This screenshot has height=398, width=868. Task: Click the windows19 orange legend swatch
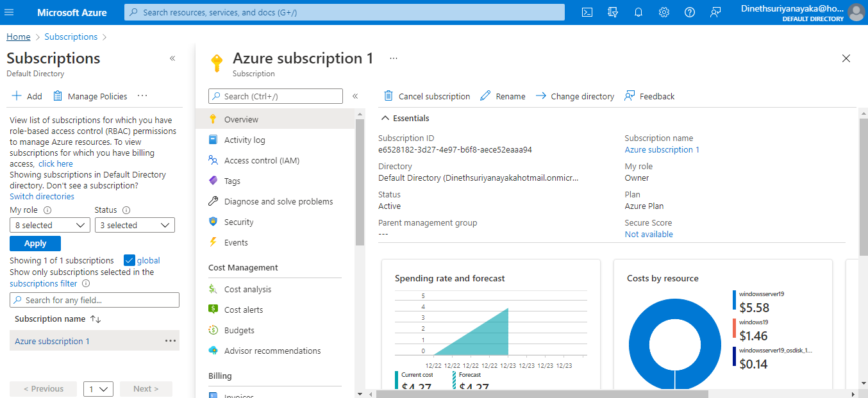tap(735, 328)
